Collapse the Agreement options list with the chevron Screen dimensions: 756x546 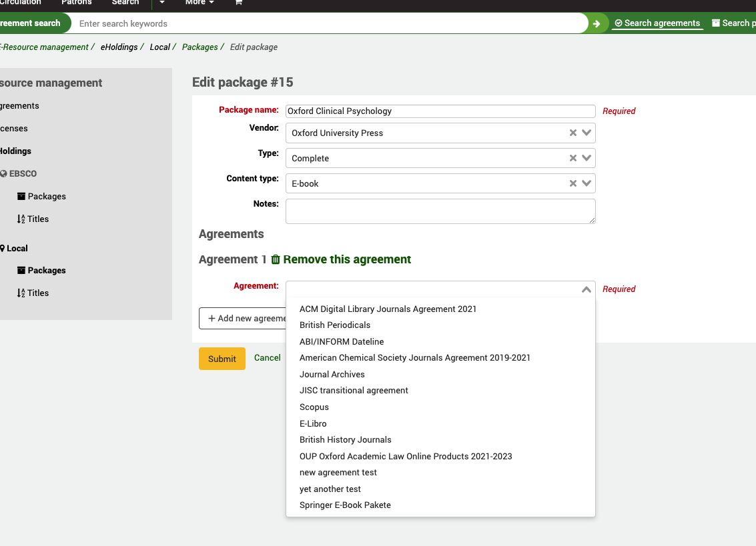tap(586, 289)
